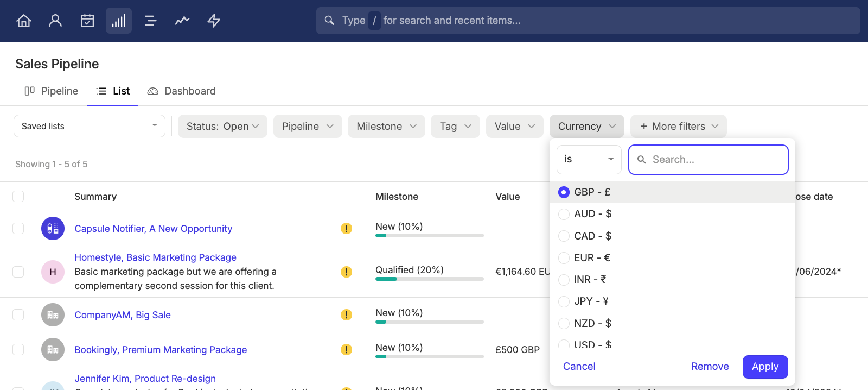
Task: Open the Pipeline filter dropdown
Action: click(308, 126)
